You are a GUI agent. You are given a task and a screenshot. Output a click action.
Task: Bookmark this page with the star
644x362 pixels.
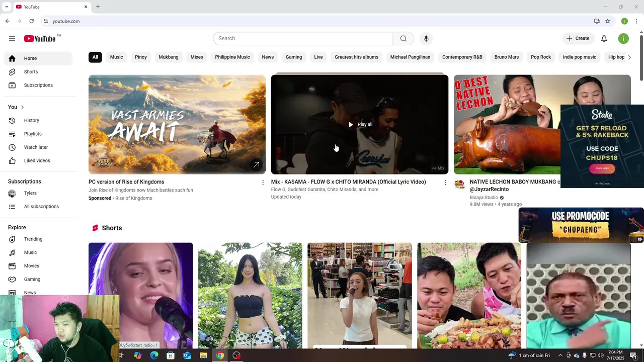point(608,21)
